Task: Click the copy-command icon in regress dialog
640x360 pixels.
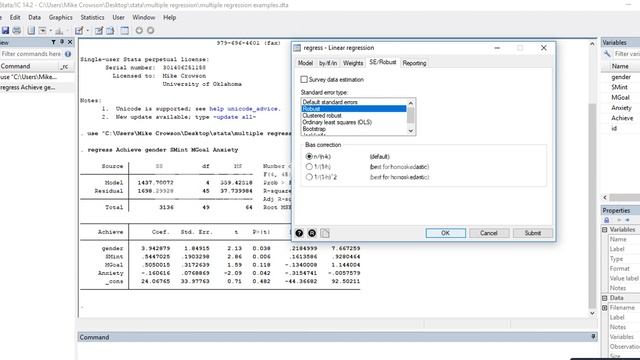Action: tap(325, 233)
